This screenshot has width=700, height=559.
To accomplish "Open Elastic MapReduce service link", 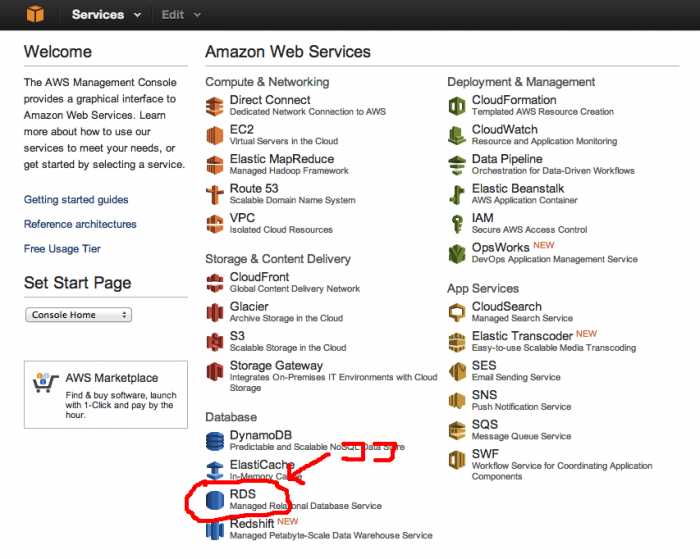I will [x=282, y=159].
